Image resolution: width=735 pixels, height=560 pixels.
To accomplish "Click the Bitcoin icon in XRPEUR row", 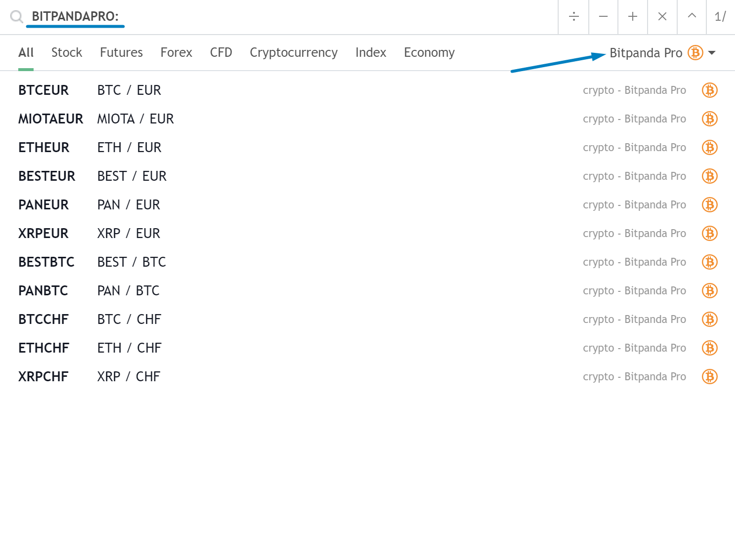I will [710, 234].
